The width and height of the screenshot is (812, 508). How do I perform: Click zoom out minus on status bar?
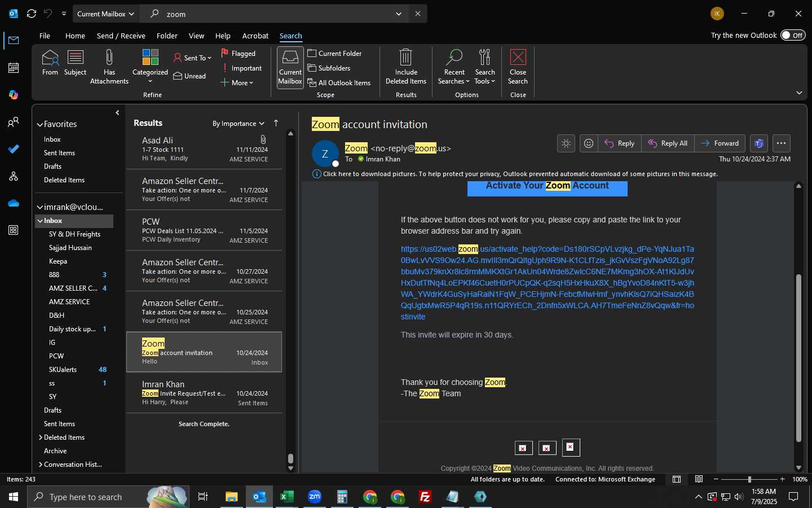(716, 479)
